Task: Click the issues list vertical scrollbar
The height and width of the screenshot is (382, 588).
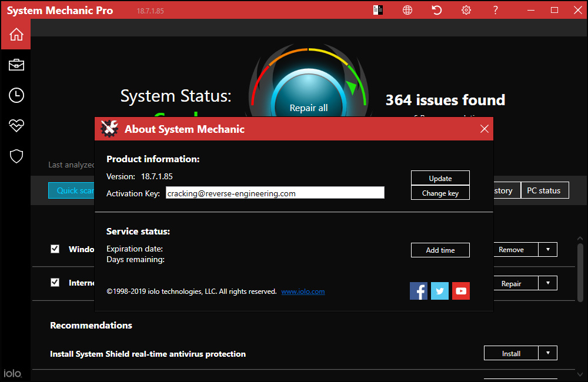Action: click(x=580, y=273)
